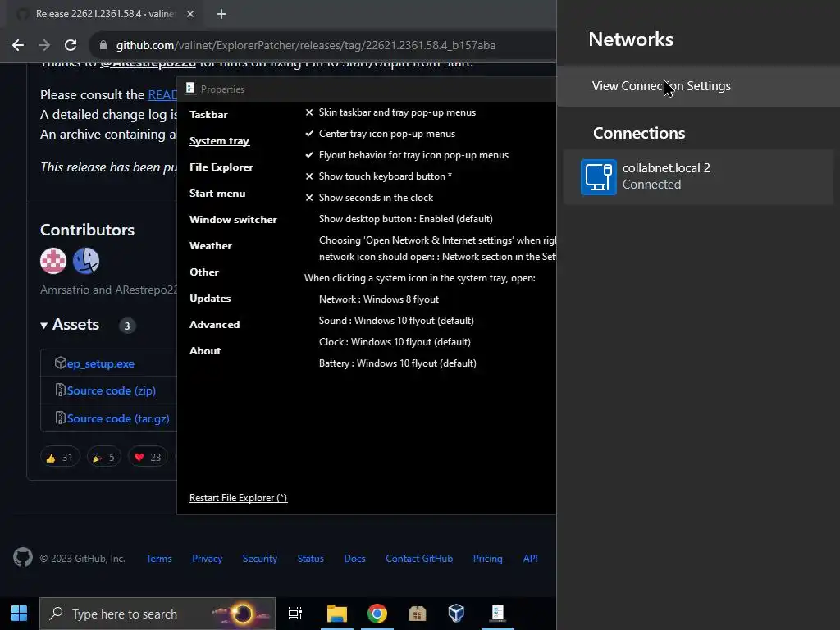Toggle Center tray icon pop-up menus
Viewport: 840px width, 630px height.
[x=381, y=134]
